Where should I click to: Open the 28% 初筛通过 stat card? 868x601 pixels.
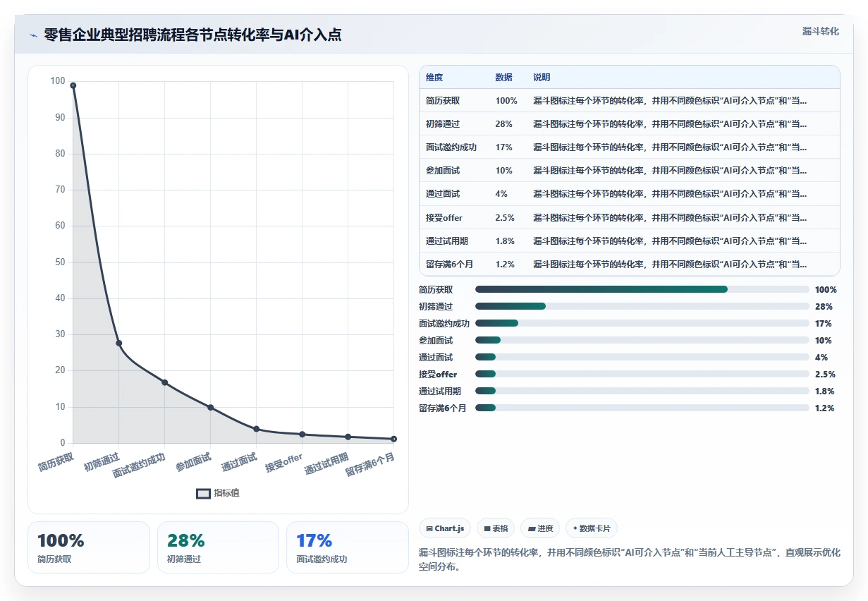click(x=218, y=547)
